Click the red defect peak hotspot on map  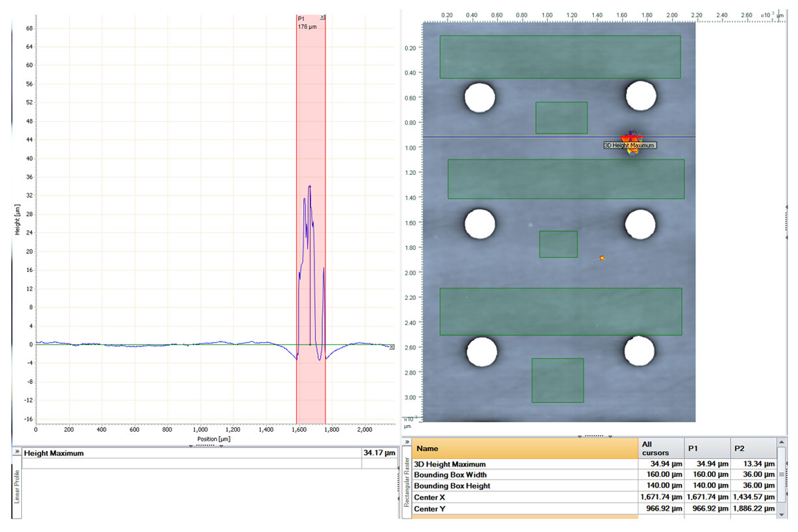630,136
